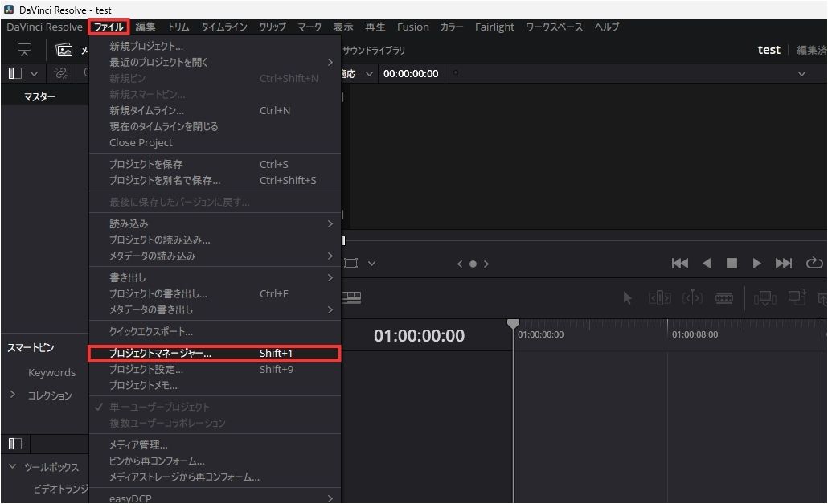Select the trim edit mode tool

coord(659,297)
